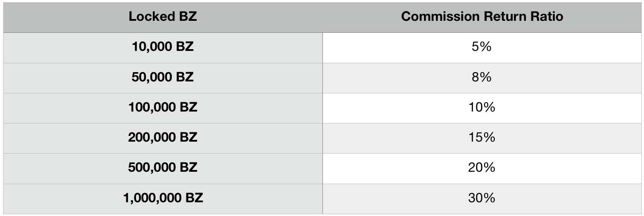Screen dimensions: 644x216
Task: Click the Commission Return Ratio header
Action: click(x=482, y=17)
